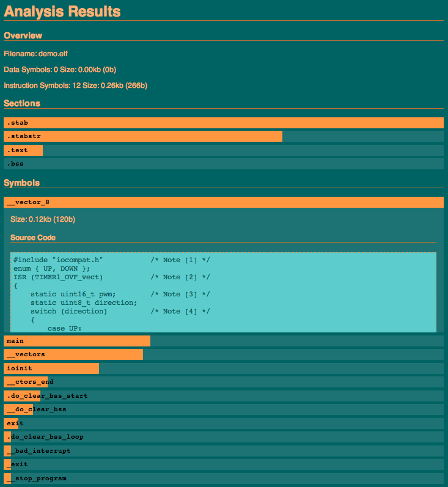Expand the exit symbol row
This screenshot has width=448, height=487.
[224, 423]
